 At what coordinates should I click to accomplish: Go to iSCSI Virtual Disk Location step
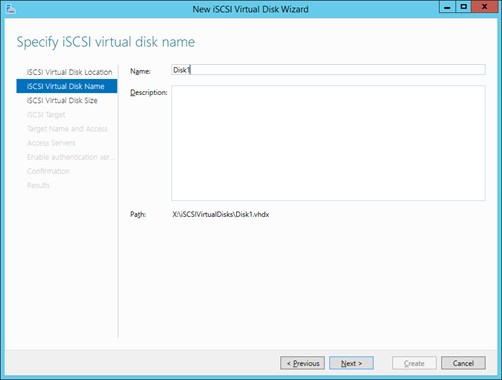[69, 72]
